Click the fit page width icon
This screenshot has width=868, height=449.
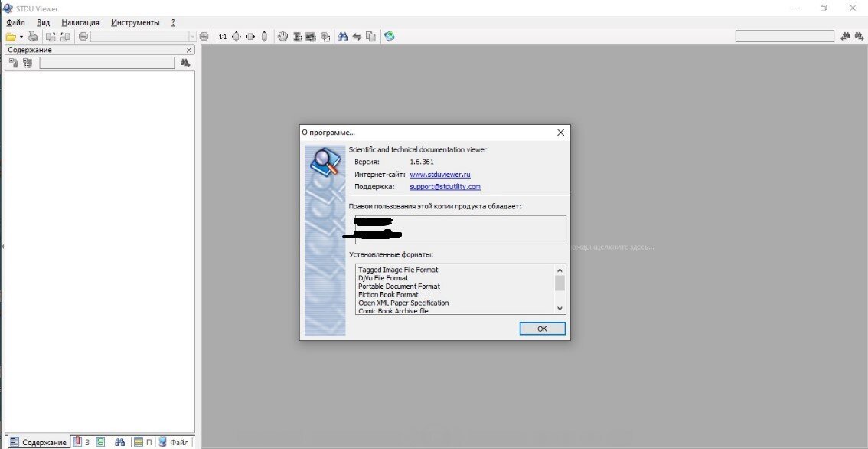tap(250, 37)
